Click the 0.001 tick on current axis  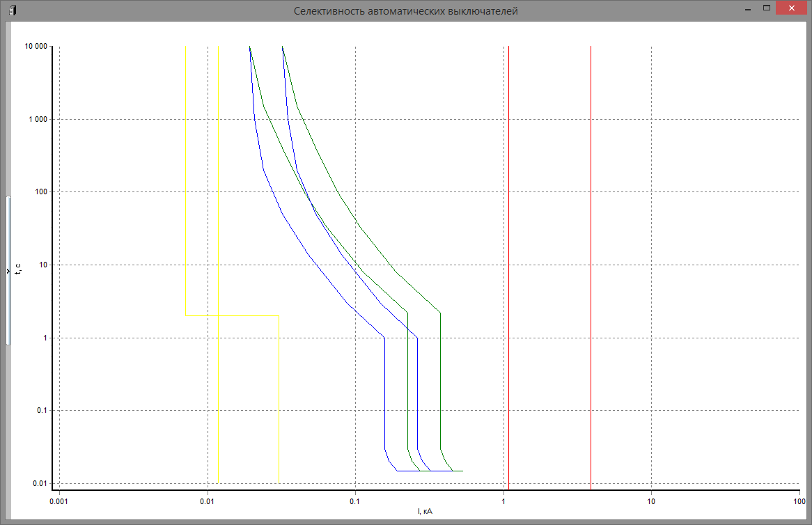pyautogui.click(x=58, y=501)
